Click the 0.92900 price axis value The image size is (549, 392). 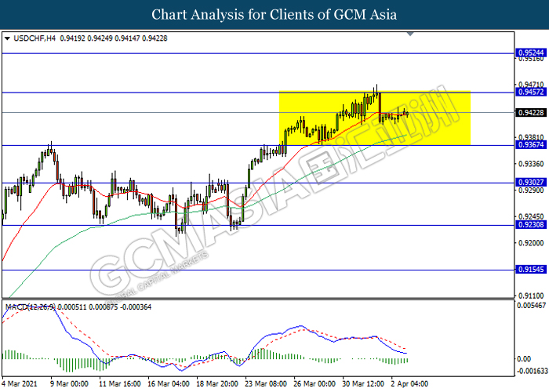(x=531, y=191)
